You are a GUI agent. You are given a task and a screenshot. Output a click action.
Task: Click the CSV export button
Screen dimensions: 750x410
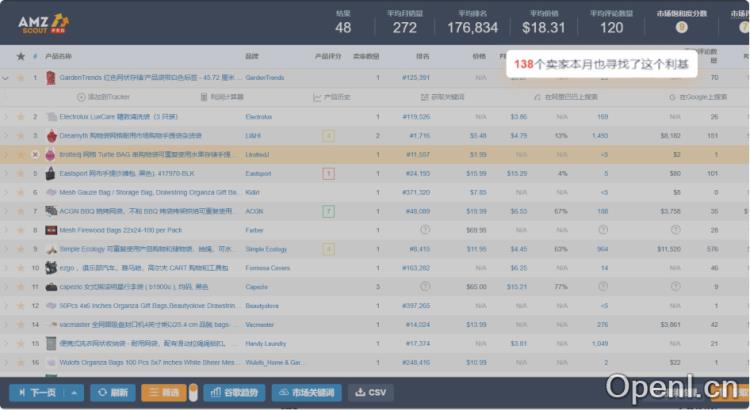coord(370,392)
